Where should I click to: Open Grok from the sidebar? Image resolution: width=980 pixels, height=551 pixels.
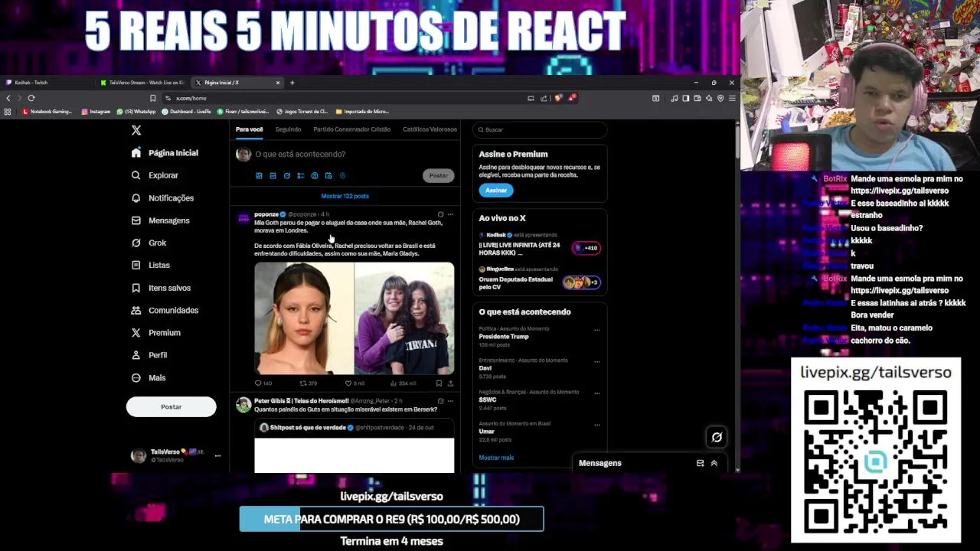click(149, 243)
